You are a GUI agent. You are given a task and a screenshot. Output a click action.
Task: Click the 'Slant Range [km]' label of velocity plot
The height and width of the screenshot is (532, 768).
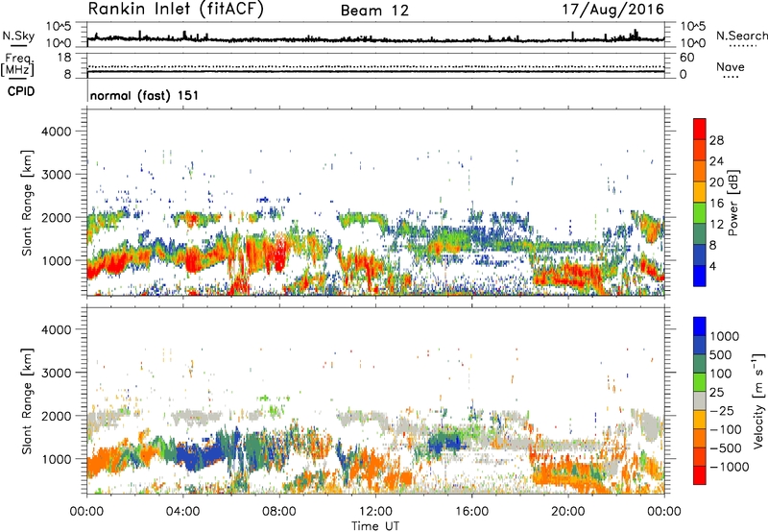[27, 400]
